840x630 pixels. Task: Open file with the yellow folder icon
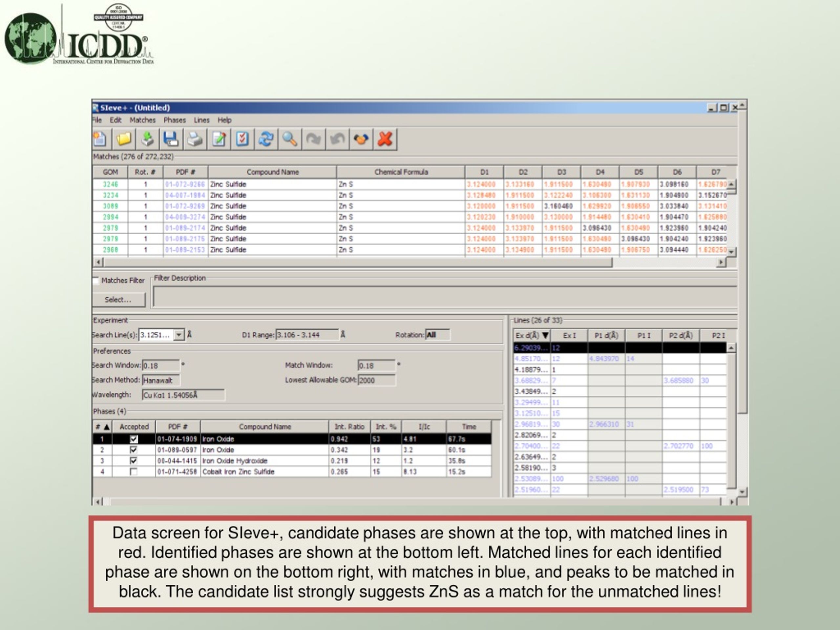(x=124, y=139)
